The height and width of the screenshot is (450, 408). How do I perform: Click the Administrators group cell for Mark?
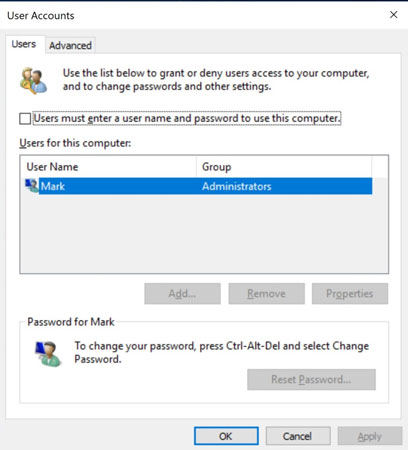[237, 186]
